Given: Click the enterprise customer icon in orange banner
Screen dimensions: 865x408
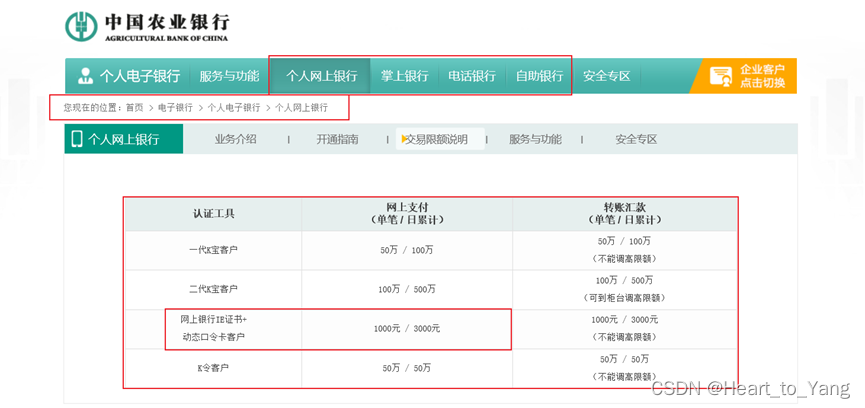Looking at the screenshot, I should [x=720, y=77].
